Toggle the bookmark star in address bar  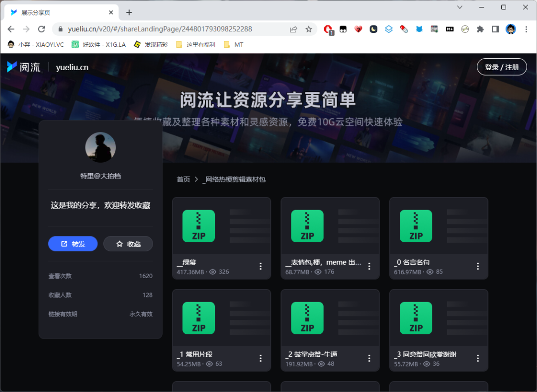coord(309,29)
